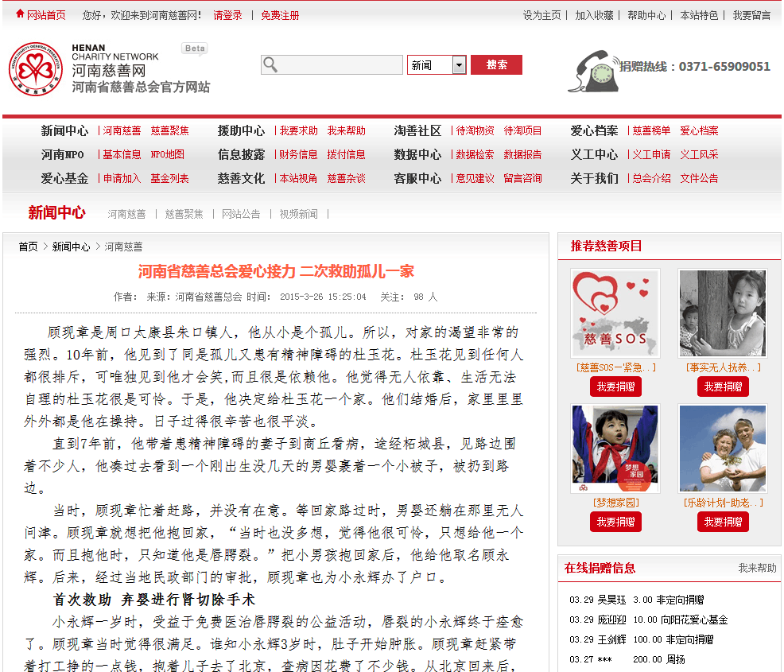Click the 请登录 login link
Screen dimensions: 784x672
point(227,15)
